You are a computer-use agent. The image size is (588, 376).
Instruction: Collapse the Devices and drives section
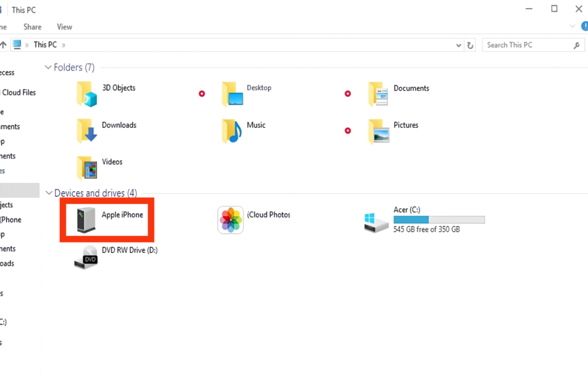[x=48, y=193]
